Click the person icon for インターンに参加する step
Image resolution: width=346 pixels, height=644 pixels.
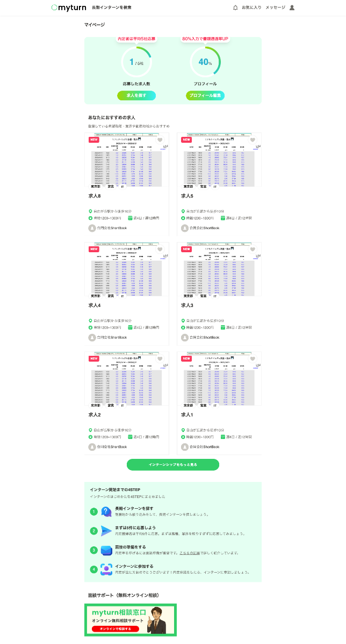coord(106,567)
